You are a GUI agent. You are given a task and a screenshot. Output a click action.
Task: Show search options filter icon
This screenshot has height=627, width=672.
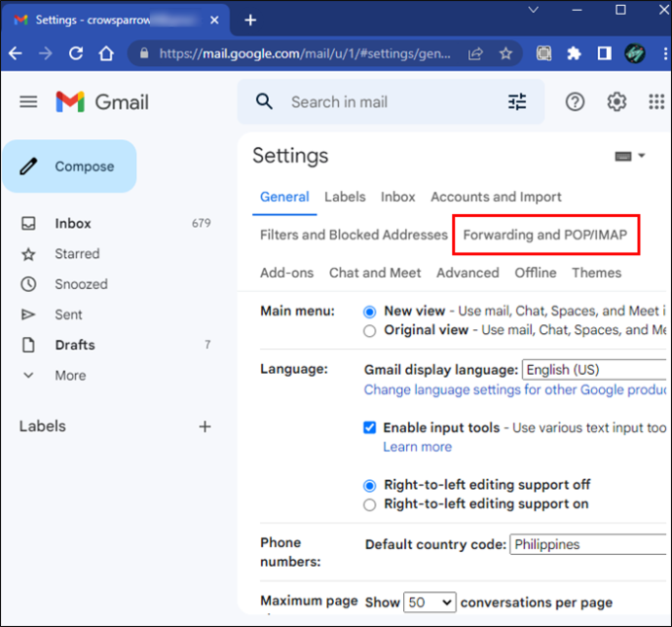click(x=517, y=102)
